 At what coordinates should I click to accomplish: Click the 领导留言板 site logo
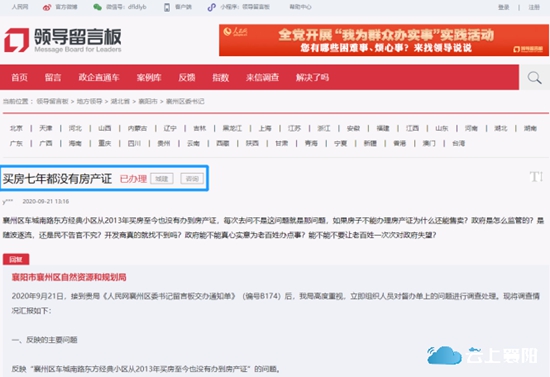tap(62, 40)
